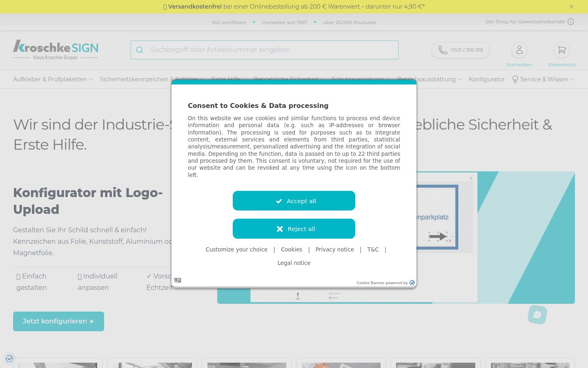Open the Privacy notice link

(x=335, y=249)
